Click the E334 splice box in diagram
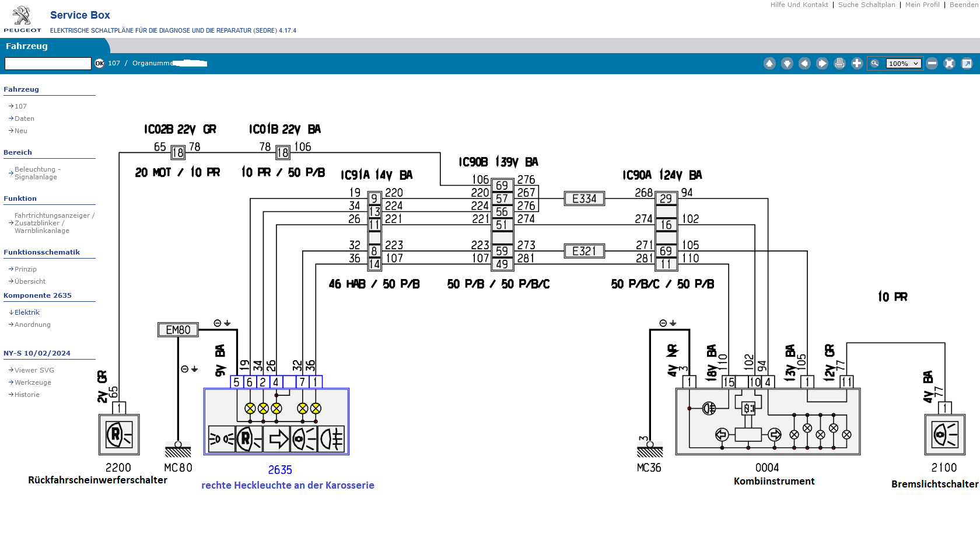 584,199
